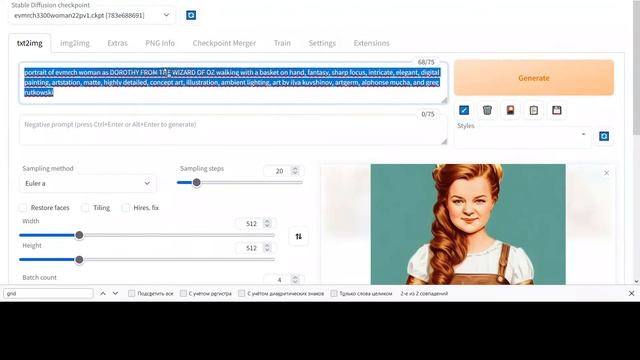Click the red extra networks card icon
Viewport: 640px width, 360px height.
pyautogui.click(x=510, y=110)
